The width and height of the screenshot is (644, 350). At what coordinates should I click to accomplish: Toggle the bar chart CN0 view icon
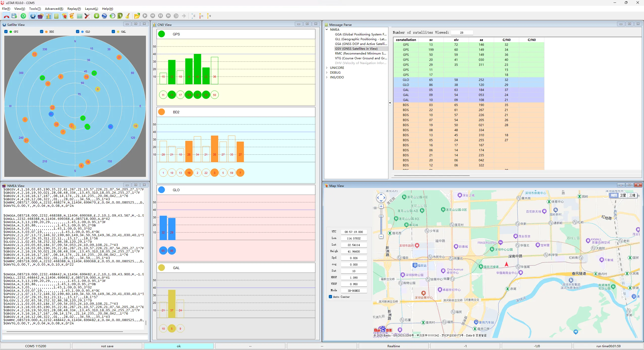pyautogui.click(x=49, y=16)
